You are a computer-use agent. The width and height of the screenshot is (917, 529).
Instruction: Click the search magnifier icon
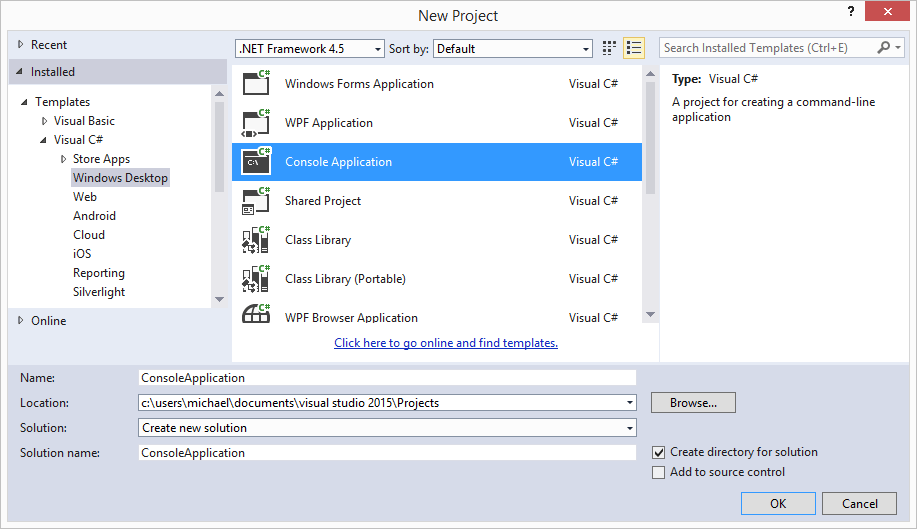tap(883, 47)
